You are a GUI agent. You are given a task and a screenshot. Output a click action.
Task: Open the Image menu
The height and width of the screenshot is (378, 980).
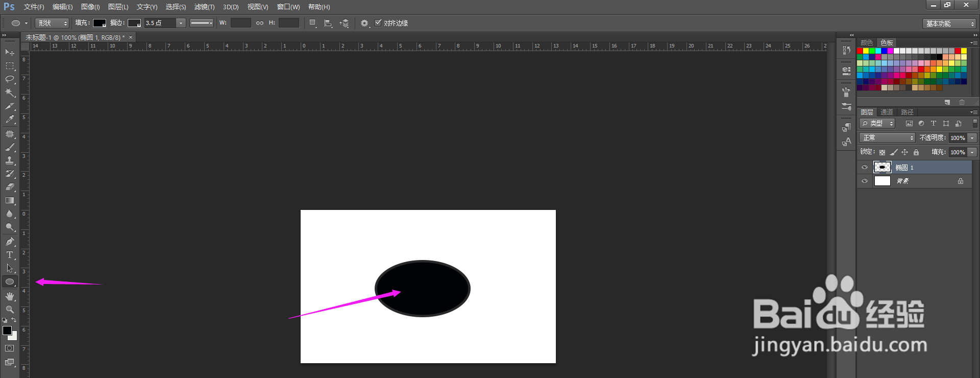pyautogui.click(x=90, y=7)
